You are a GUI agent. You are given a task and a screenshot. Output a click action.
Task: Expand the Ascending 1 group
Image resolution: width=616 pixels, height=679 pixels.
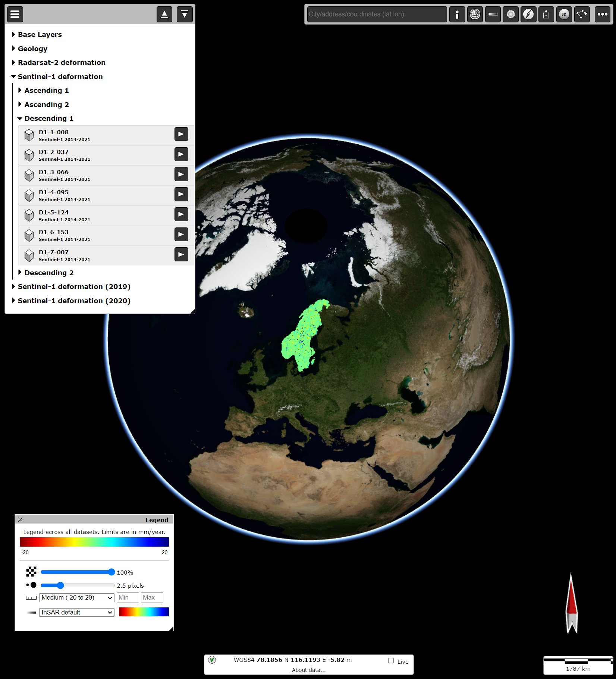20,90
